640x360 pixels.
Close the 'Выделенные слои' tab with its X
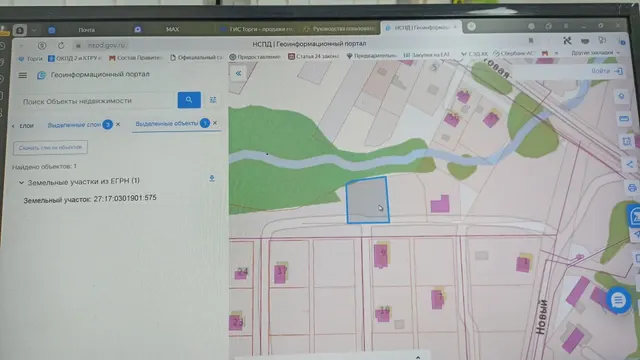click(x=118, y=124)
